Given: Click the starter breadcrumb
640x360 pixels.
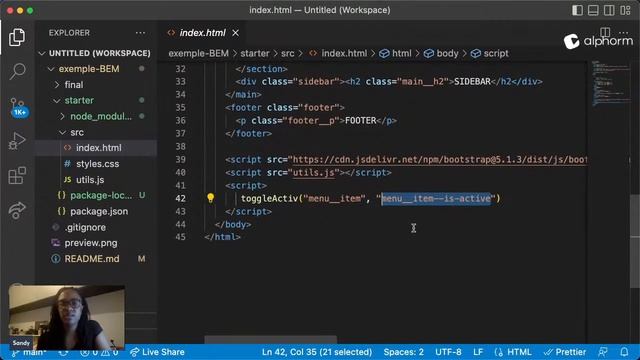Looking at the screenshot, I should click(x=255, y=53).
